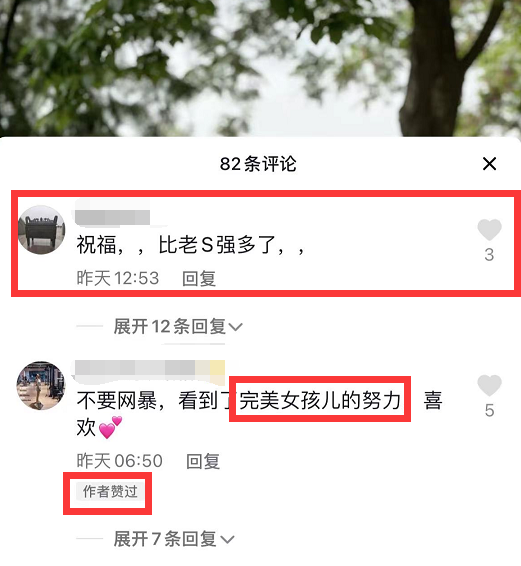Tap the 82条评论 header title
The width and height of the screenshot is (521, 566).
pos(258,164)
